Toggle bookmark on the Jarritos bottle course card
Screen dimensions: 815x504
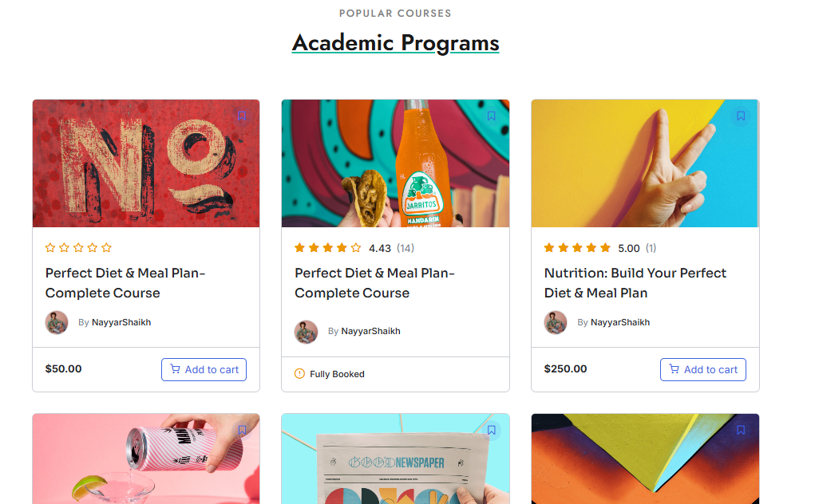tap(491, 116)
